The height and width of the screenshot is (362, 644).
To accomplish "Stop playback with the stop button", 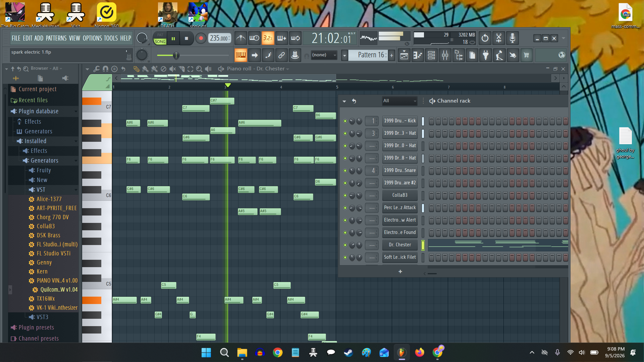I will tap(186, 38).
